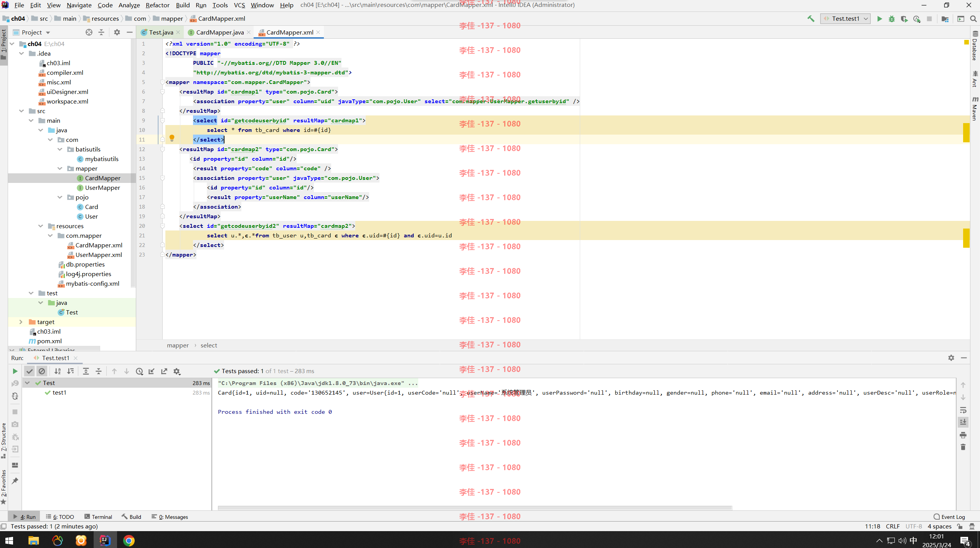
Task: Open the Navigate menu
Action: point(79,5)
